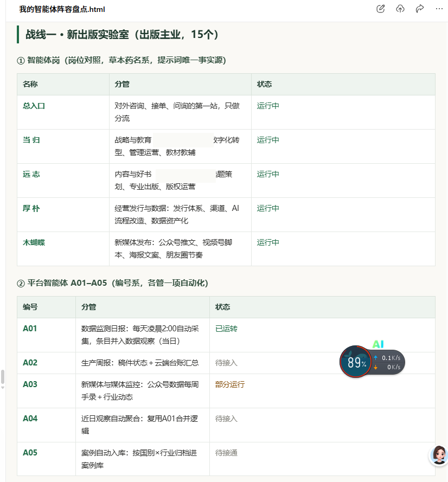The height and width of the screenshot is (482, 448).
Task: Click 运行中 status in 当归 row
Action: [x=268, y=140]
